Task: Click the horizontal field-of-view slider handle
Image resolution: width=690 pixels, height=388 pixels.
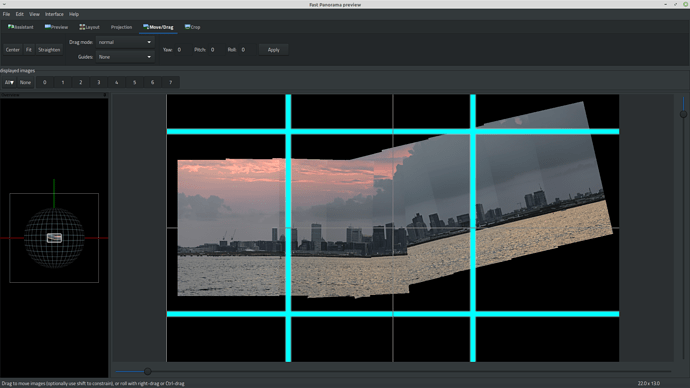Action: (147, 371)
